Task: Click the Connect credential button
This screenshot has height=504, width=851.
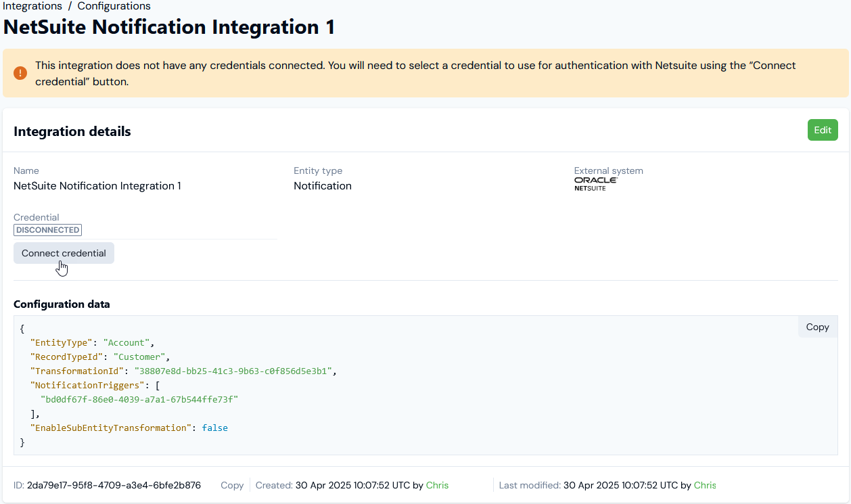Action: pyautogui.click(x=64, y=253)
